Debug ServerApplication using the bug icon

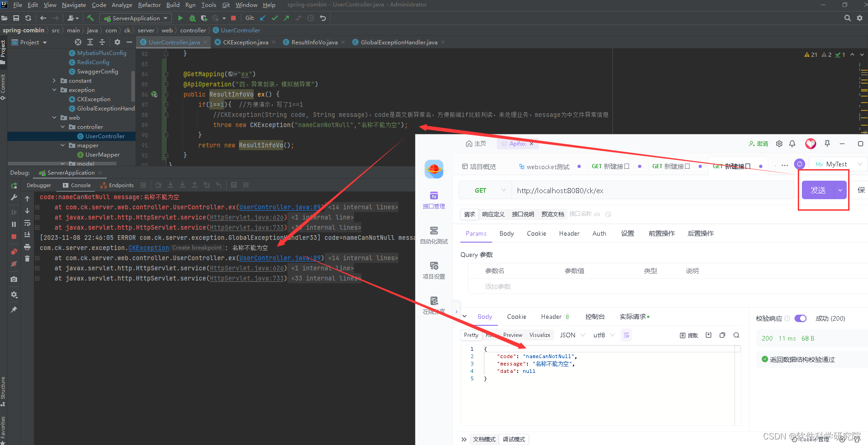[192, 18]
